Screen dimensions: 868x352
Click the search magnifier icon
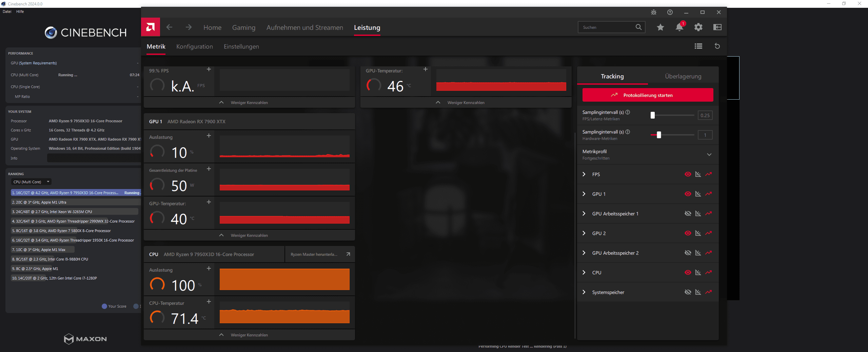tap(638, 27)
